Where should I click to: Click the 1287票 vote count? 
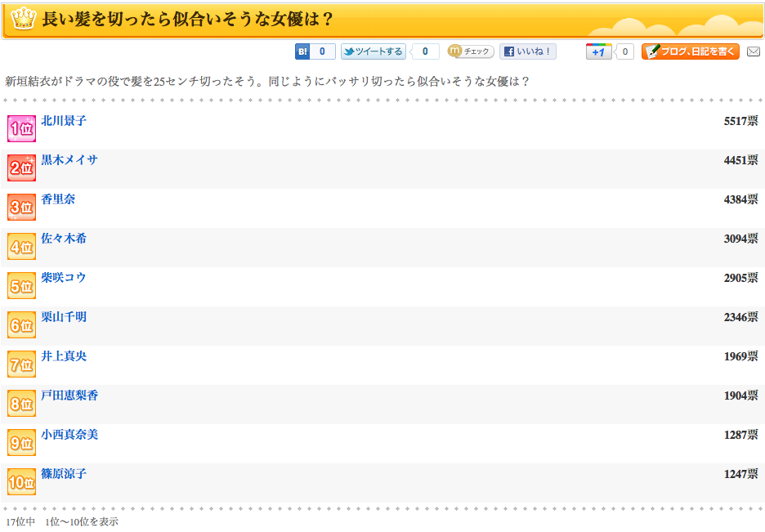(x=740, y=435)
